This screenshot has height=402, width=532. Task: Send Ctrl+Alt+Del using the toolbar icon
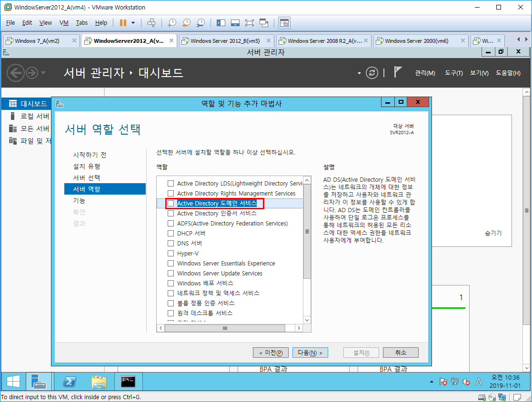pos(151,23)
